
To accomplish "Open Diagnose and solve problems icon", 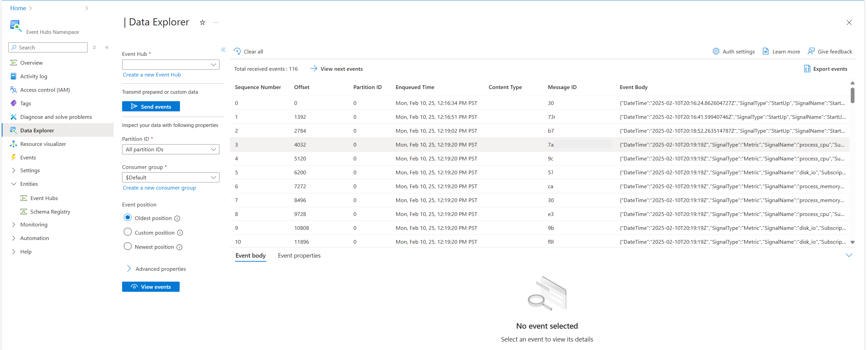I will (14, 117).
